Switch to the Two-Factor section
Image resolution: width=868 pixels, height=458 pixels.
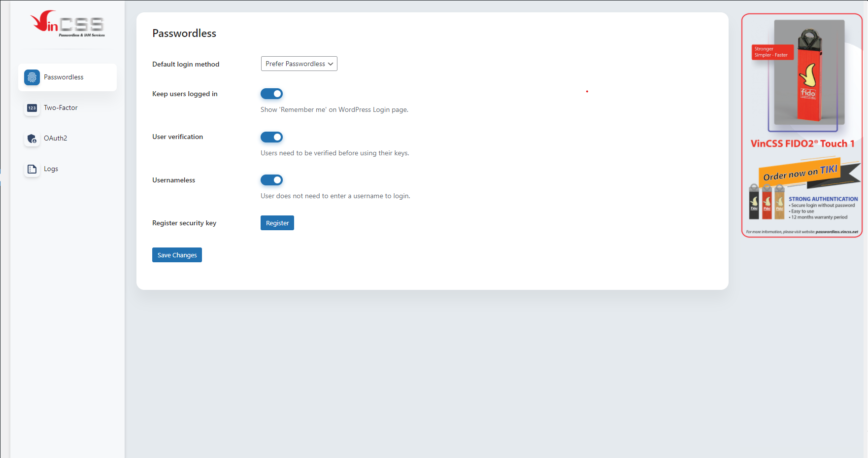[61, 107]
